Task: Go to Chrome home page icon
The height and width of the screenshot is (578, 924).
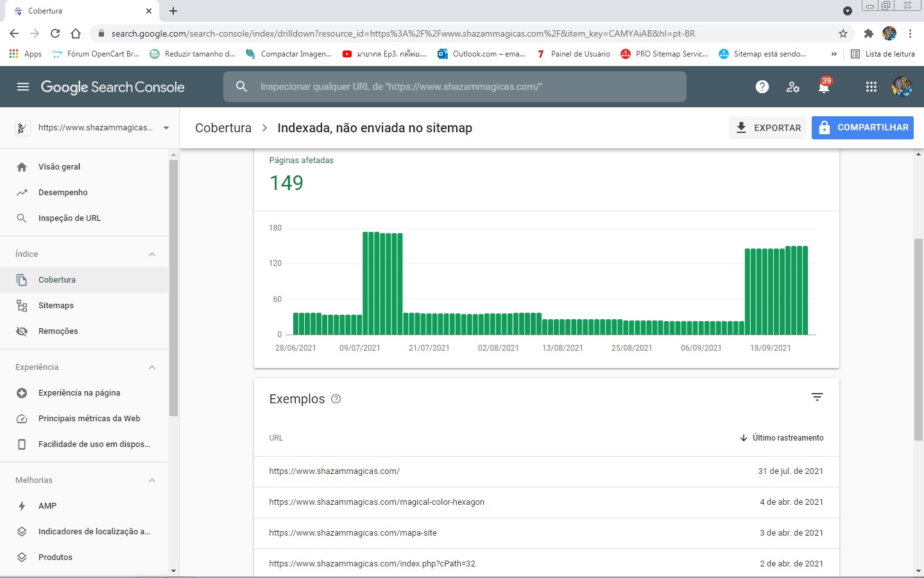Action: 76,33
